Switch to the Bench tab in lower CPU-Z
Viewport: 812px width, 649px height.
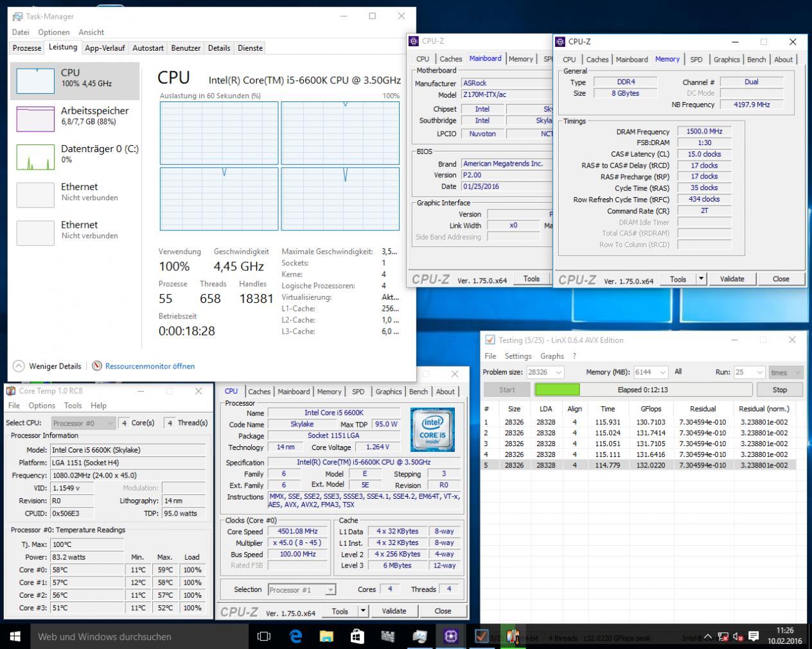[418, 392]
